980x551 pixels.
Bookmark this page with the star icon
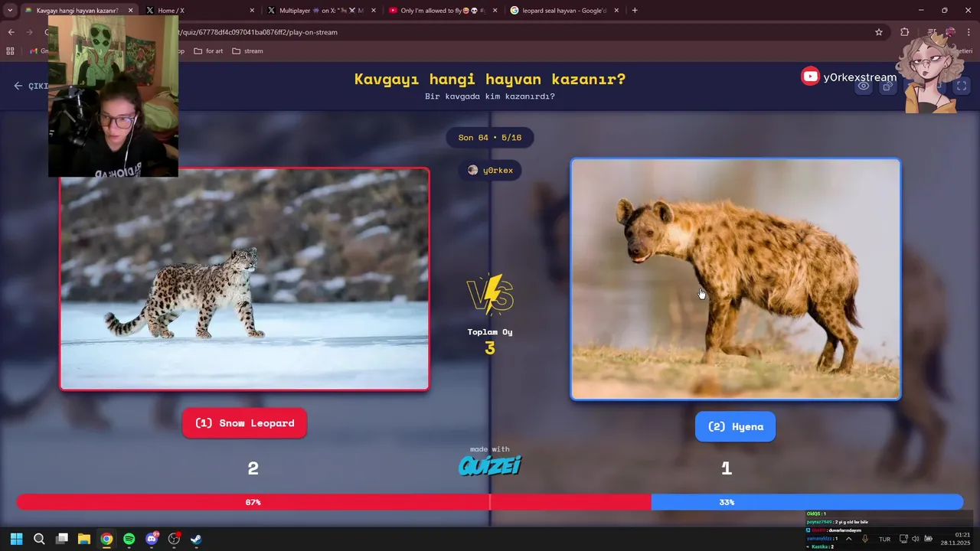pyautogui.click(x=879, y=32)
